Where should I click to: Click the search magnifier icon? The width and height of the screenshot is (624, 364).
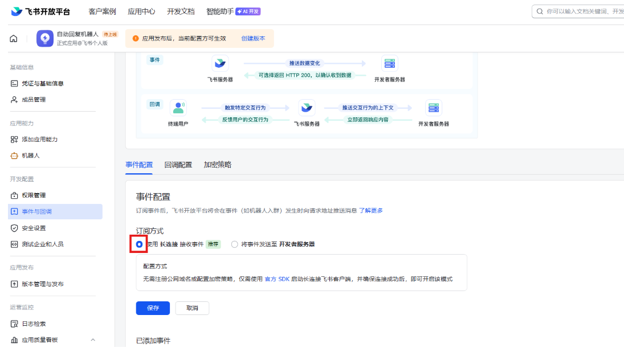540,11
